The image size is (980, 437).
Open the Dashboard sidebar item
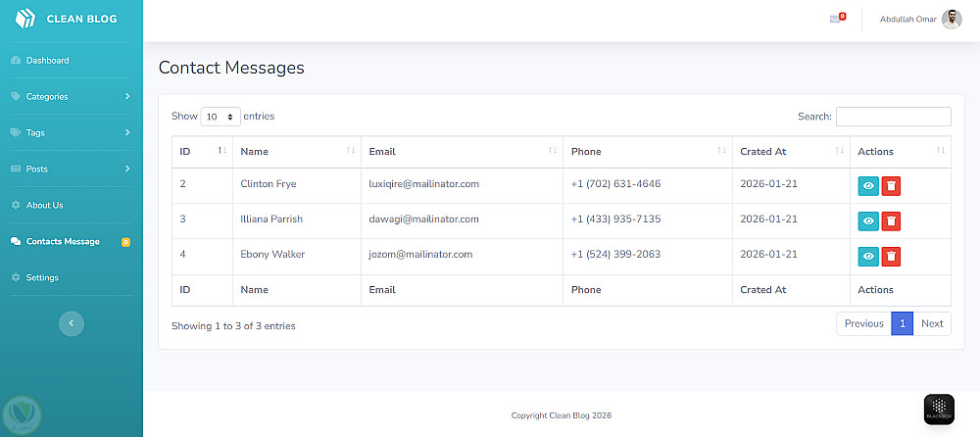pyautogui.click(x=47, y=61)
